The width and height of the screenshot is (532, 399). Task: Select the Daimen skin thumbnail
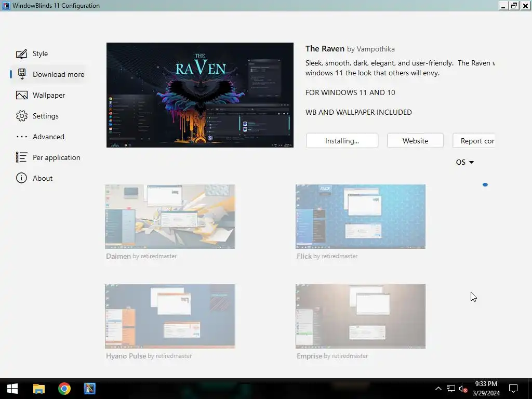(x=170, y=217)
